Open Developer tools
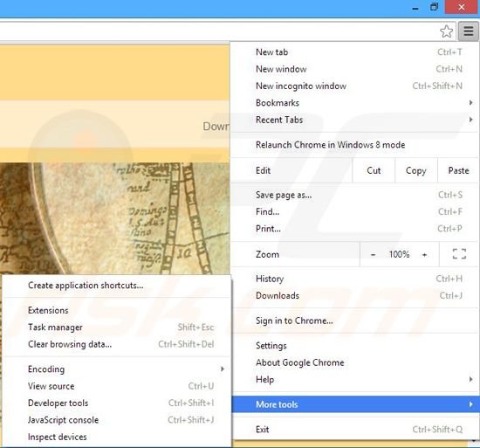The width and height of the screenshot is (480, 448). click(116, 403)
